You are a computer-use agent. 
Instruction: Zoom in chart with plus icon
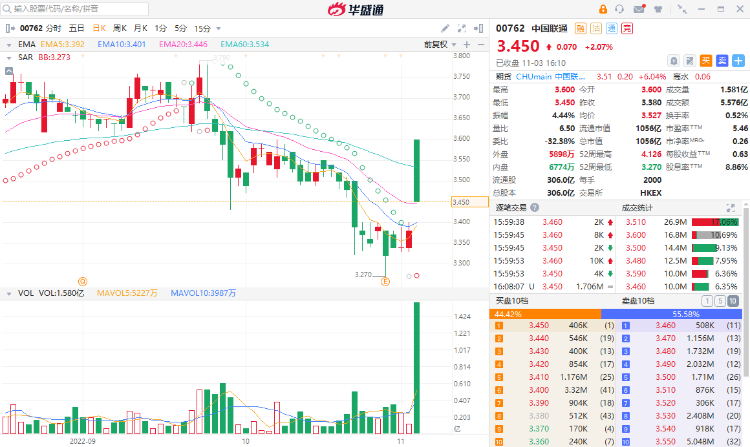[467, 44]
